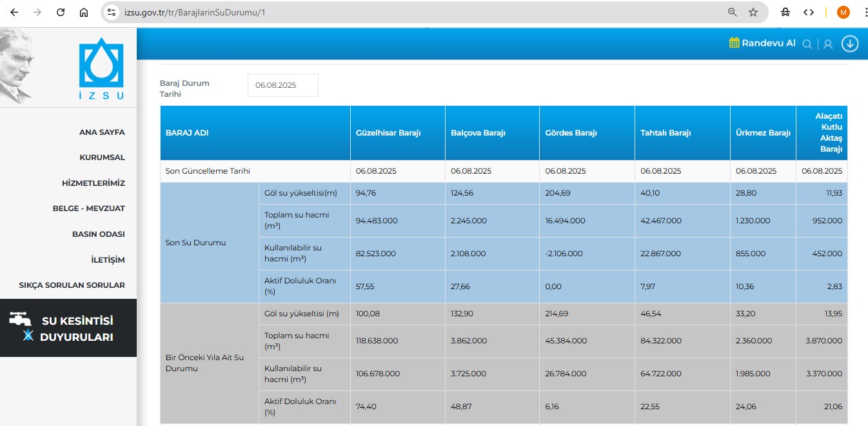868x426 pixels.
Task: Click the incognito hat-and-glasses icon
Action: 785,12
